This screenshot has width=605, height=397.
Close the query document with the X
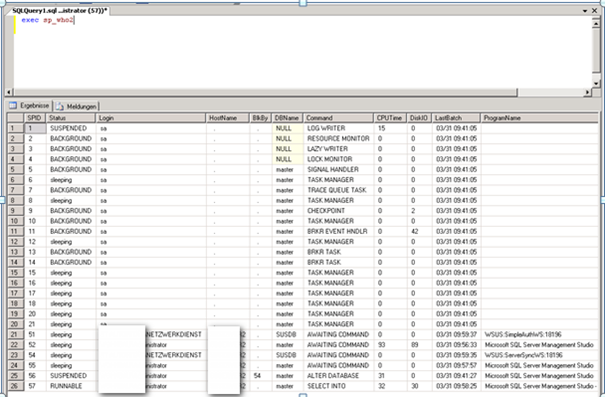(595, 10)
